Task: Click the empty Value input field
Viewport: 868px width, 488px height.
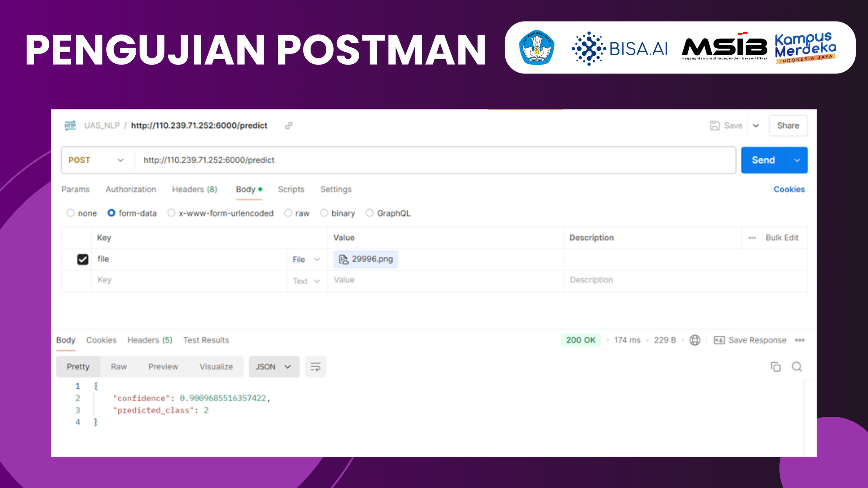Action: [x=445, y=280]
